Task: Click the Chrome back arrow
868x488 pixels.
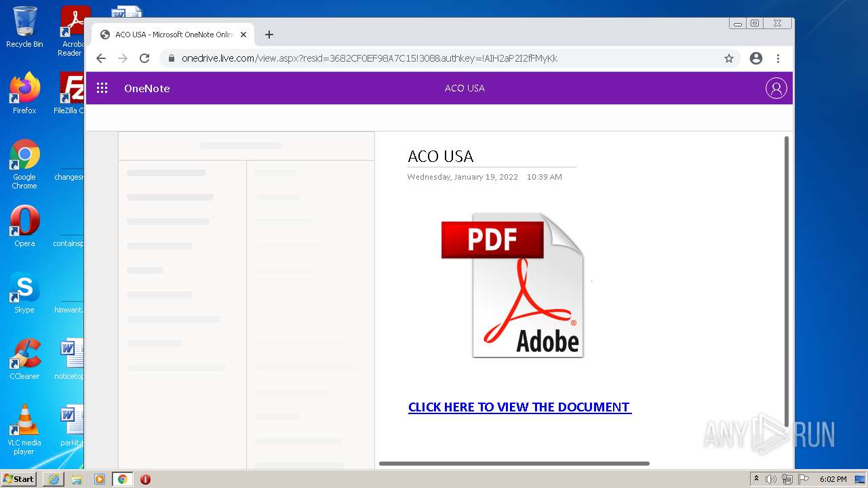Action: (101, 58)
